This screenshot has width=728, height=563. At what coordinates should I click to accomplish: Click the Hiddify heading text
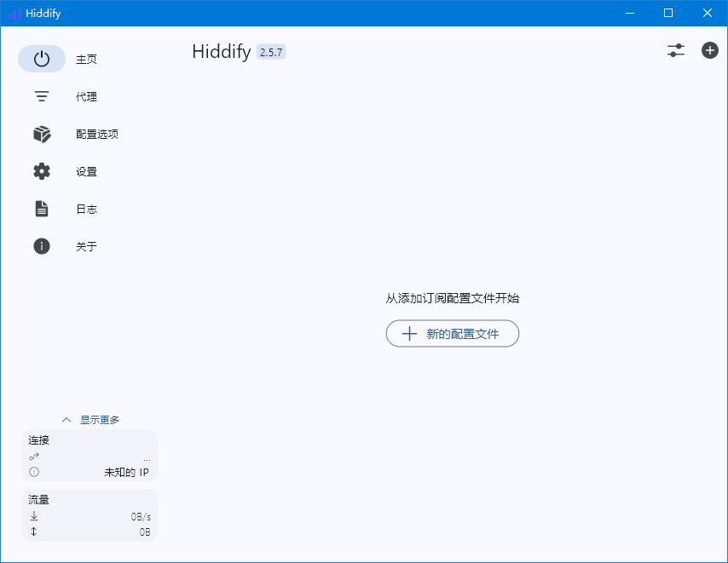(222, 51)
